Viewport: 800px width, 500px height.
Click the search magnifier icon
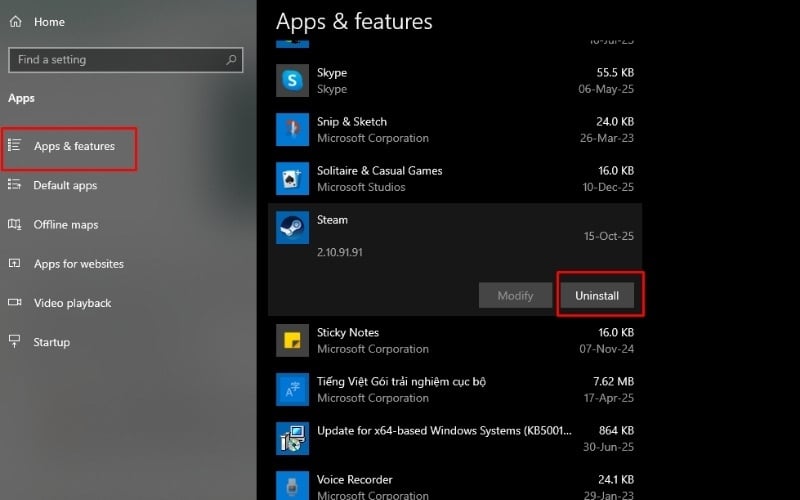(x=231, y=60)
